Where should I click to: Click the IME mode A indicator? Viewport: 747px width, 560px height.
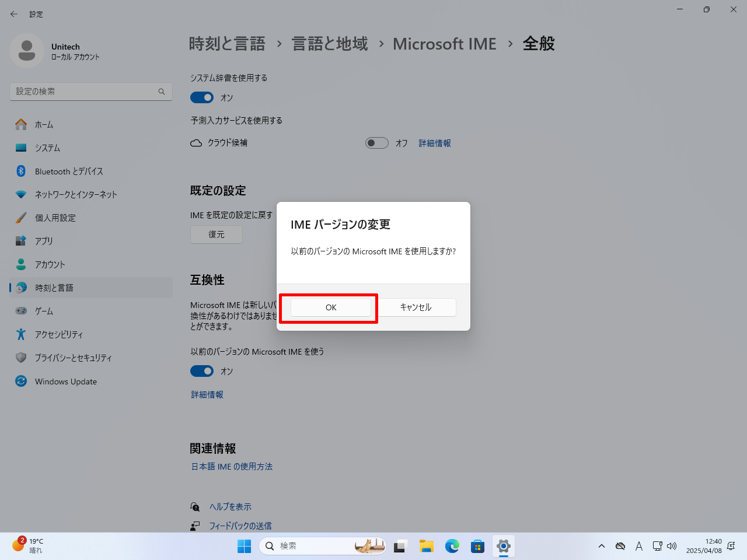[639, 546]
